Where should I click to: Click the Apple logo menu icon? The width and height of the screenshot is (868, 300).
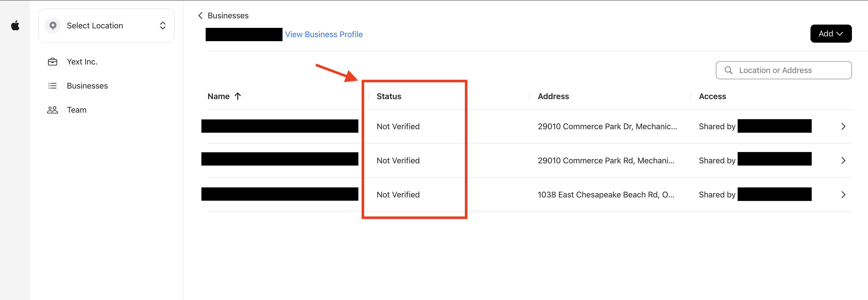(x=15, y=25)
